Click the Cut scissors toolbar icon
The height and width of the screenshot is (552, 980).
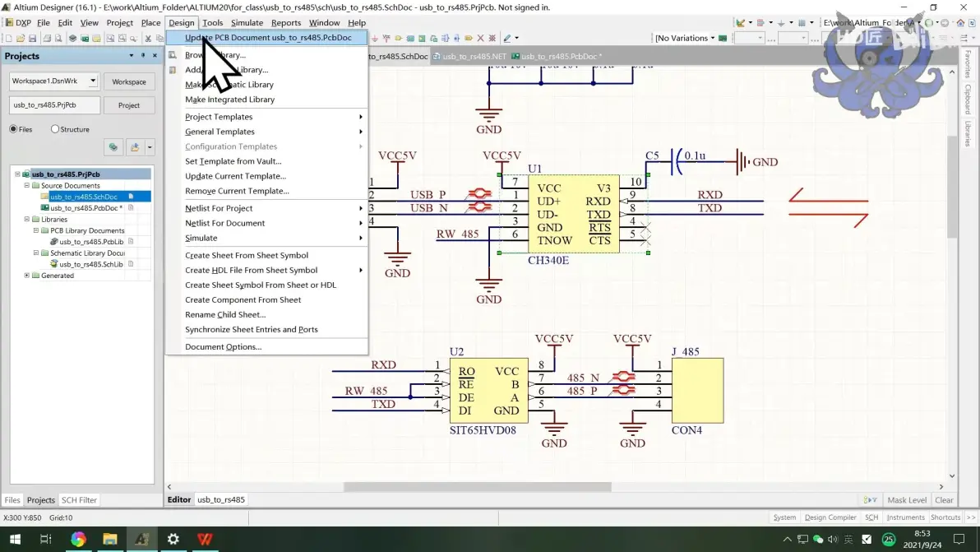coord(148,38)
